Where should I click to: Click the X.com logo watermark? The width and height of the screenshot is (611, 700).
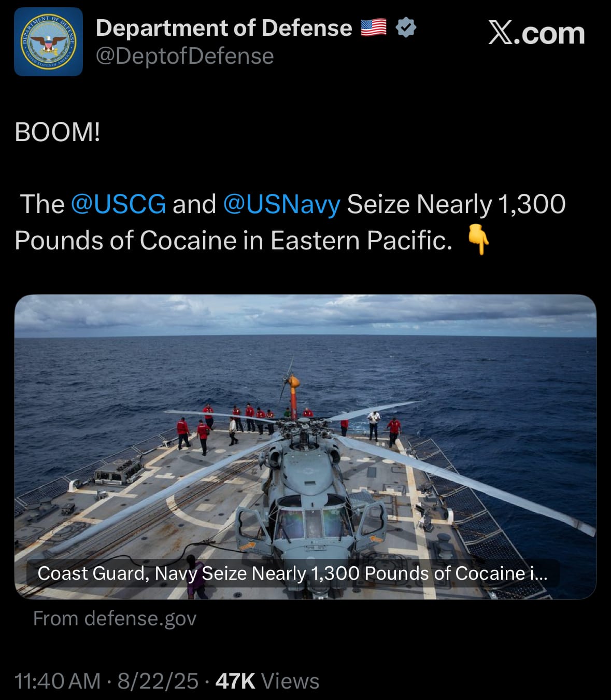click(536, 33)
